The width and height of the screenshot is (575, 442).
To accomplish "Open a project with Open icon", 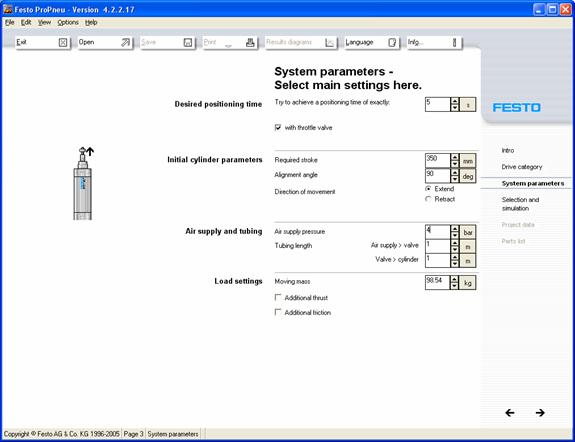I will 125,43.
